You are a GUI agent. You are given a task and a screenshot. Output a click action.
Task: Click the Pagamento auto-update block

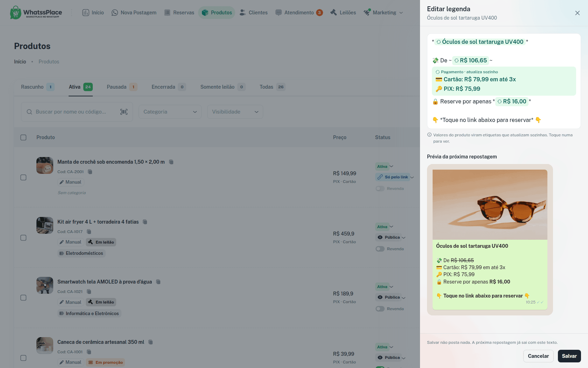(504, 81)
